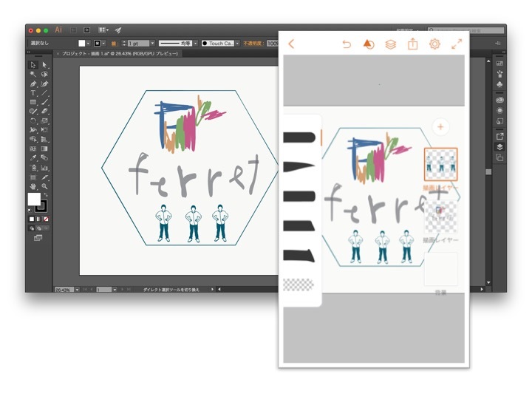This screenshot has width=532, height=399.
Task: Select the Magic Wand tool
Action: point(33,75)
